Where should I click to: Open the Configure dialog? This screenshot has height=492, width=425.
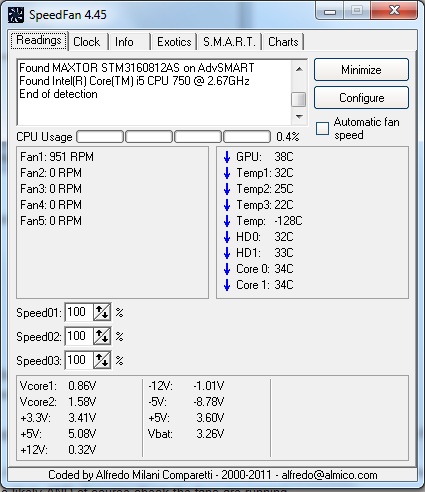coord(361,98)
